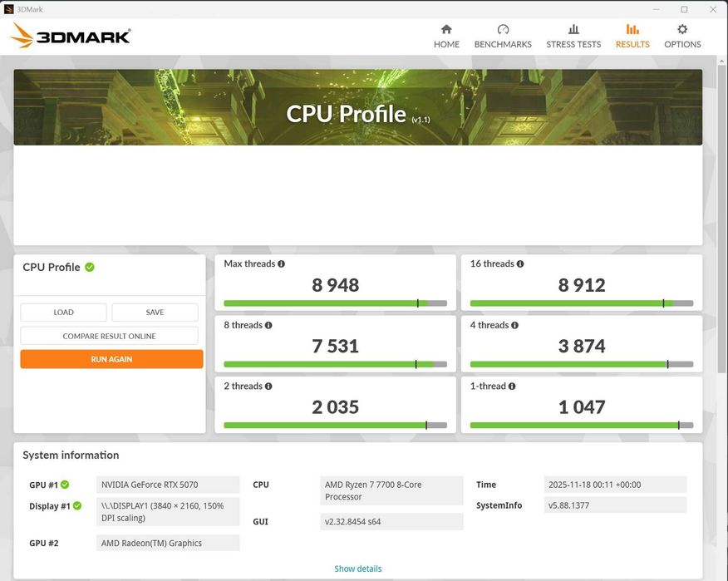Click info icon next to 1-thread
728x581 pixels.
pos(512,386)
